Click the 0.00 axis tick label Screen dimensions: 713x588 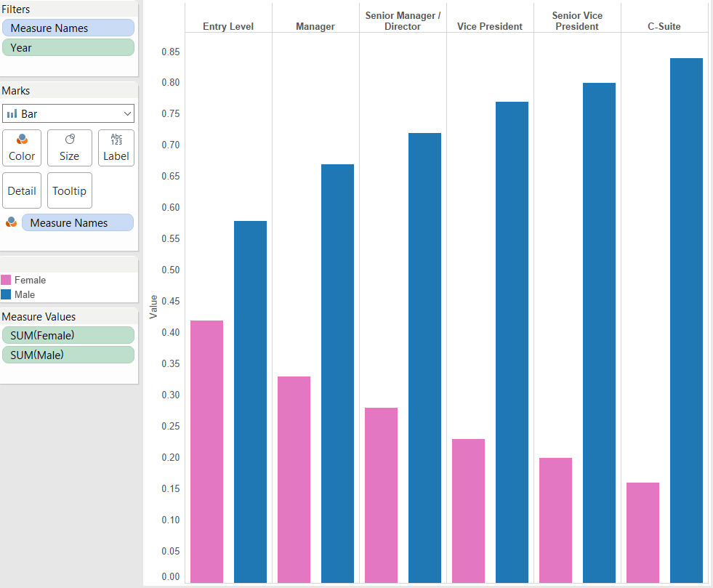pos(171,576)
